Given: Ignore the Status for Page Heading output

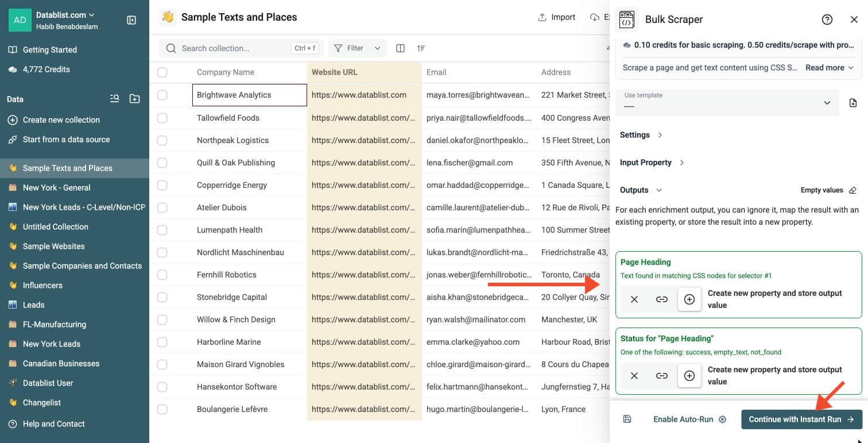Looking at the screenshot, I should 634,376.
